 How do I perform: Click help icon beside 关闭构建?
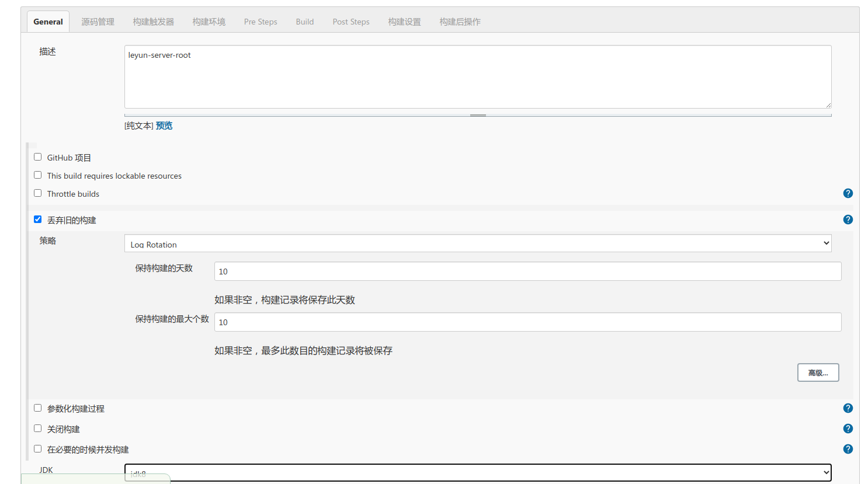[x=848, y=429]
